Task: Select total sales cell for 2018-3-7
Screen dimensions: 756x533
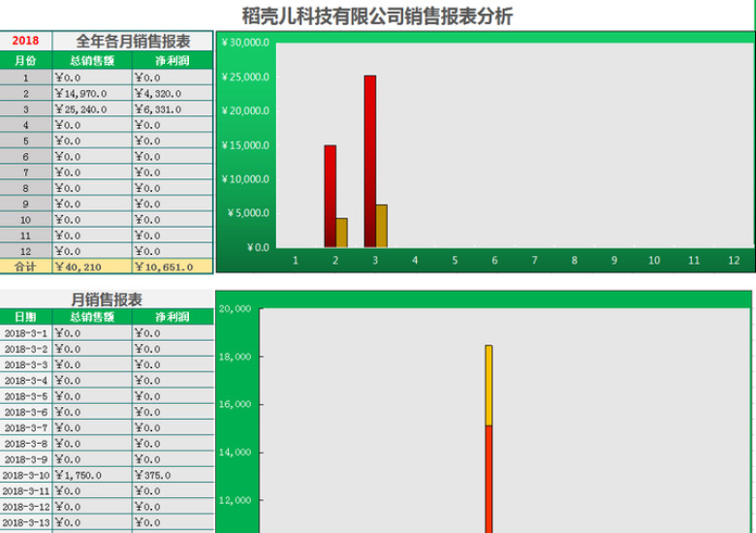Action: point(92,428)
